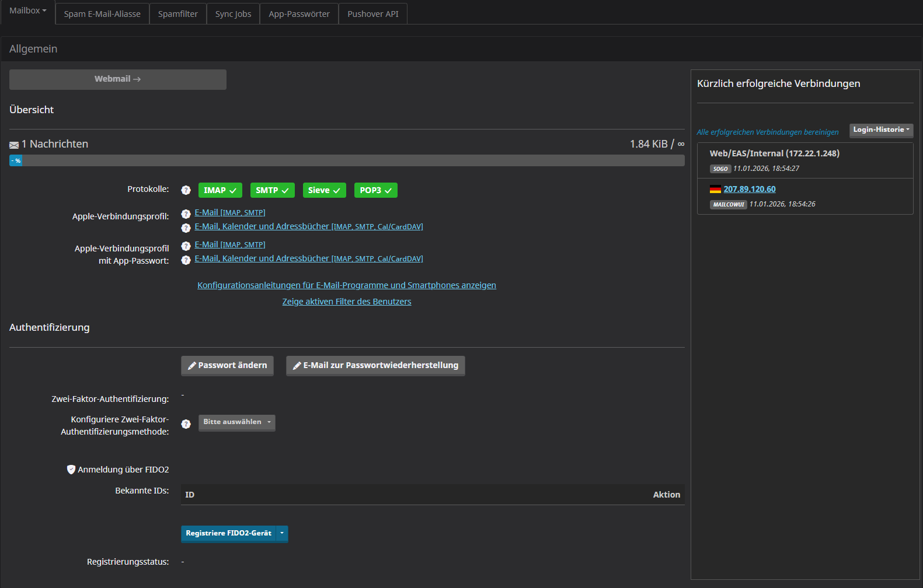Click the German flag icon by IP address
Image resolution: width=923 pixels, height=588 pixels.
click(715, 189)
